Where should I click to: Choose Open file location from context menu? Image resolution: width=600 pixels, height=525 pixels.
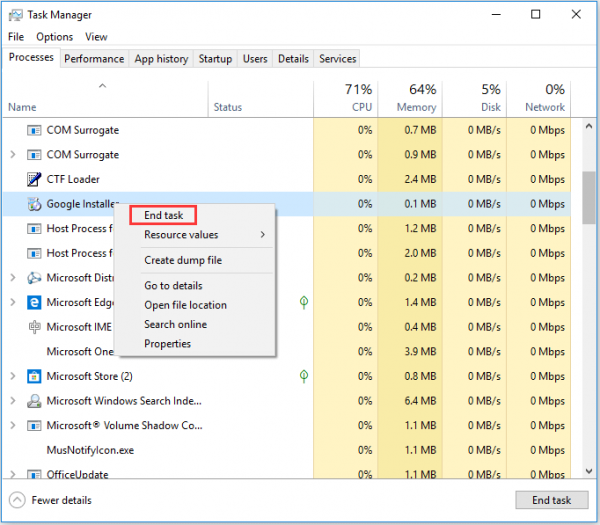point(185,305)
